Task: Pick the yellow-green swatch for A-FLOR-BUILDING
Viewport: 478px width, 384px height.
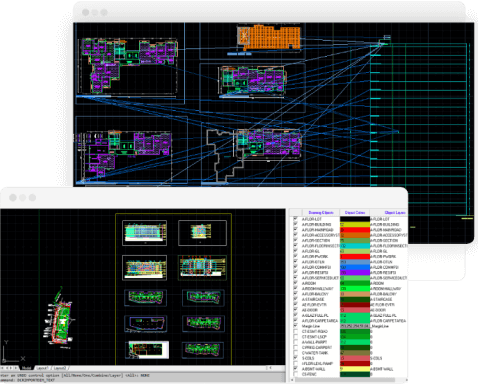Action: click(x=355, y=224)
